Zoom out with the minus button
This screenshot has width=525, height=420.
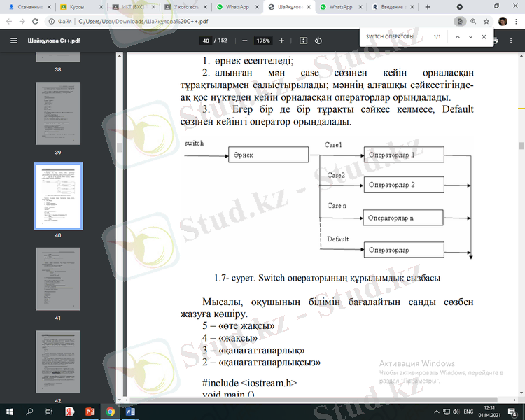click(245, 41)
